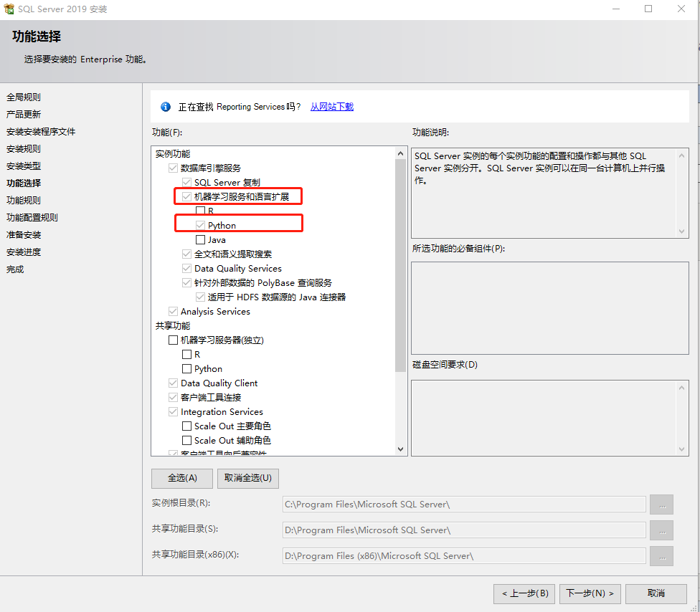The width and height of the screenshot is (700, 612).
Task: Open the 从网站下载 download link
Action: pos(331,107)
